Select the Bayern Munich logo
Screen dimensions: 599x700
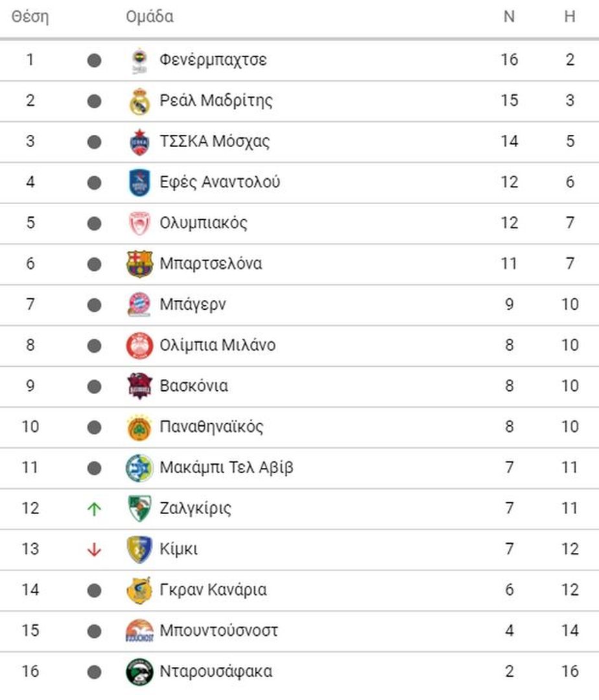(x=140, y=305)
